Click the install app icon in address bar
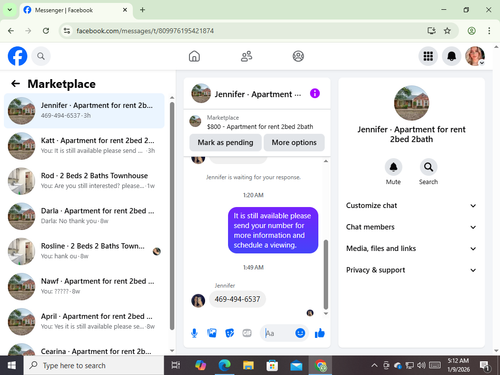Image resolution: width=500 pixels, height=375 pixels. tap(431, 31)
